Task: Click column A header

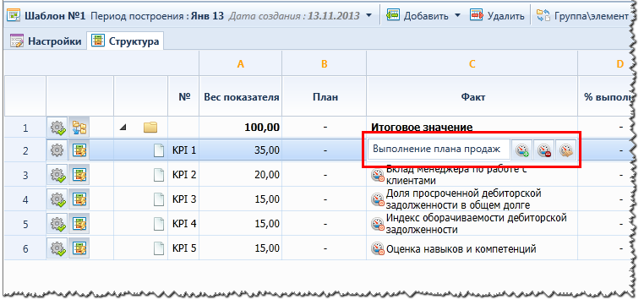Action: (241, 63)
